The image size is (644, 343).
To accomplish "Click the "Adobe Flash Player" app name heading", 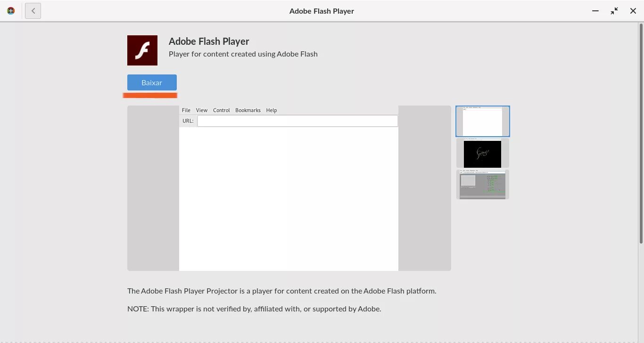I will [x=209, y=41].
